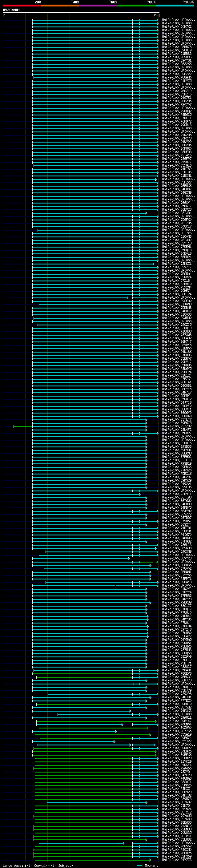This screenshot has height=868, width=197.
Task: Click hit label UniRef100_A8UAH0
Action: pyautogui.click(x=177, y=78)
